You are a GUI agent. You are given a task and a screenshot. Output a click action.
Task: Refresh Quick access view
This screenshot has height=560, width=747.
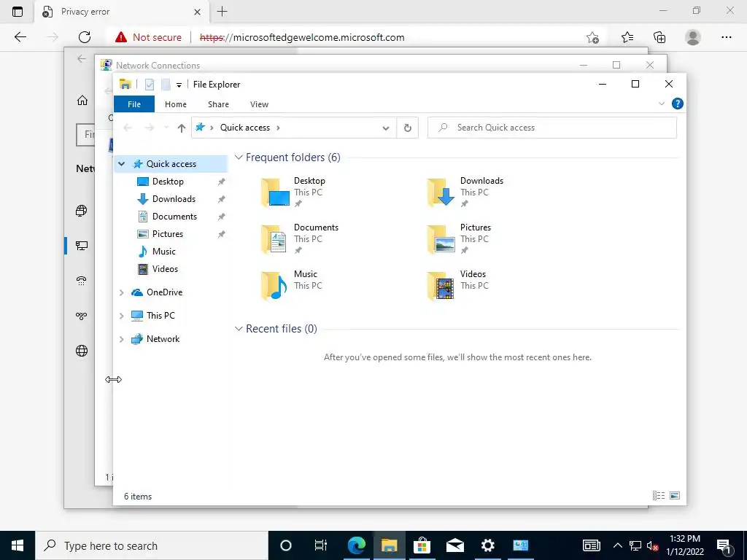(x=407, y=128)
